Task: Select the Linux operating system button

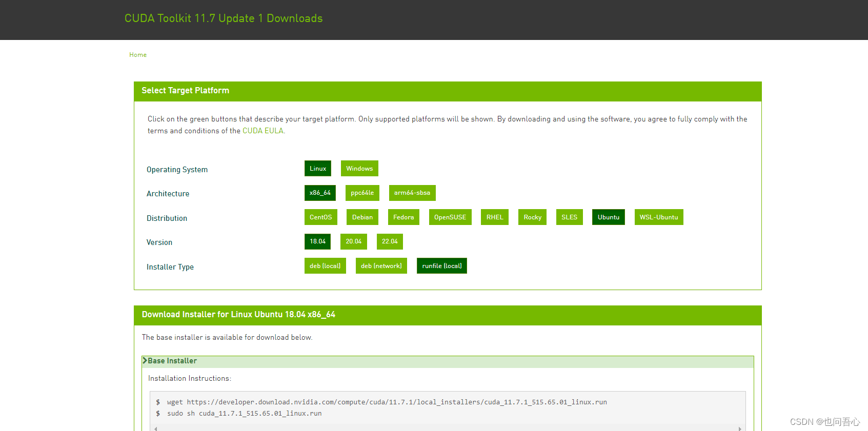Action: (x=318, y=169)
